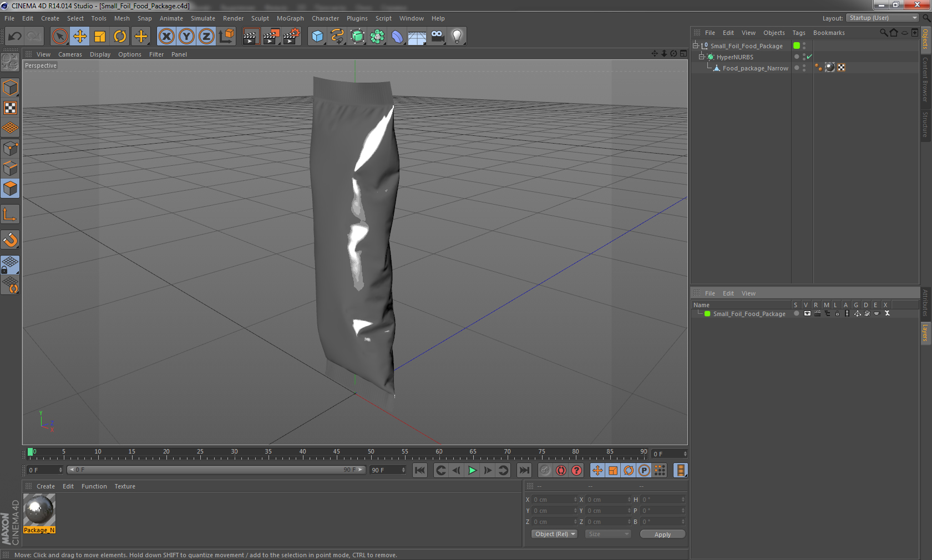932x560 pixels.
Task: Select the Live Selection tool
Action: (x=59, y=37)
